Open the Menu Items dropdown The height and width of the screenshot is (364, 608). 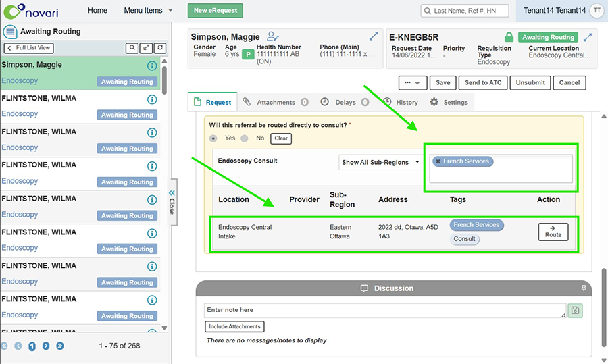[148, 10]
